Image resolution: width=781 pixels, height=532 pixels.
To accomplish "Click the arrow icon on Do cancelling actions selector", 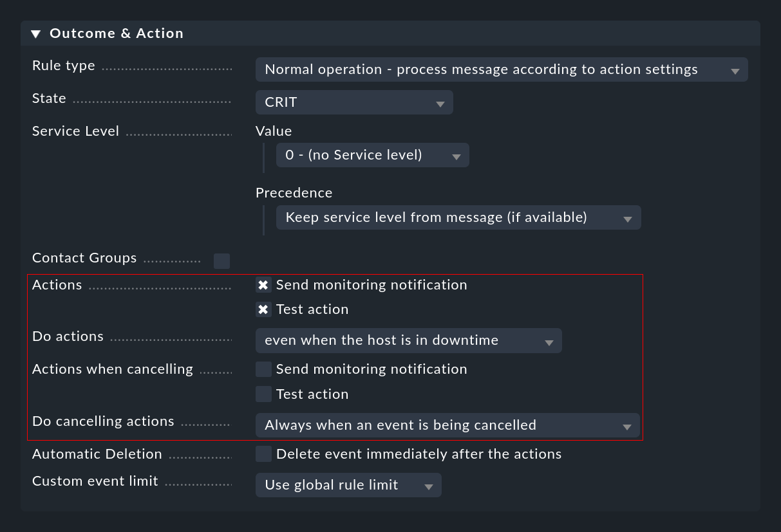I will pos(626,425).
